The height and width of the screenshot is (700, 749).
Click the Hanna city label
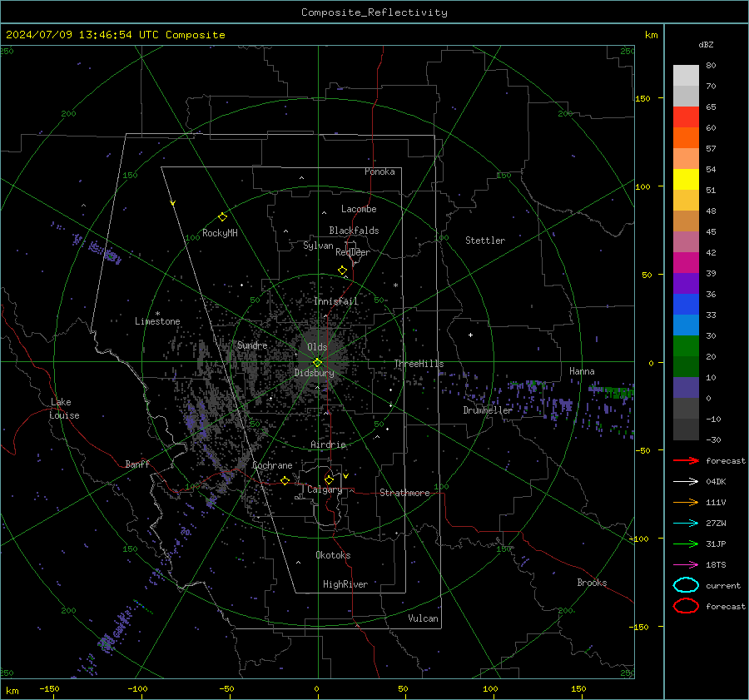tap(582, 371)
